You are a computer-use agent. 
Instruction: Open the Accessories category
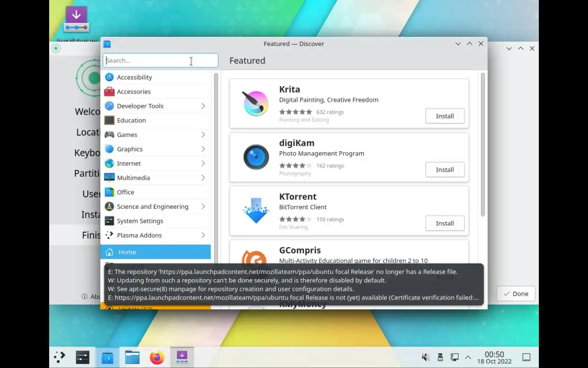[x=156, y=92]
